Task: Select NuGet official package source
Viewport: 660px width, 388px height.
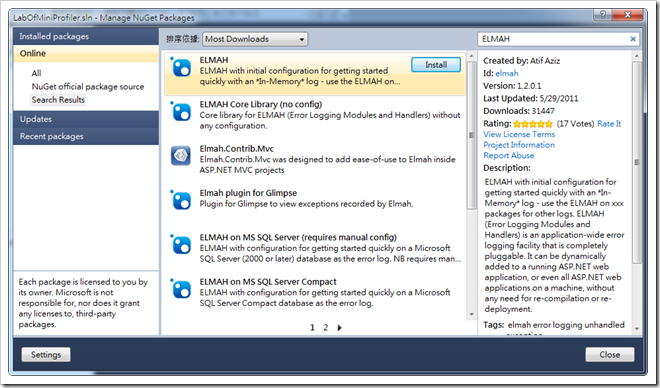Action: tap(88, 87)
